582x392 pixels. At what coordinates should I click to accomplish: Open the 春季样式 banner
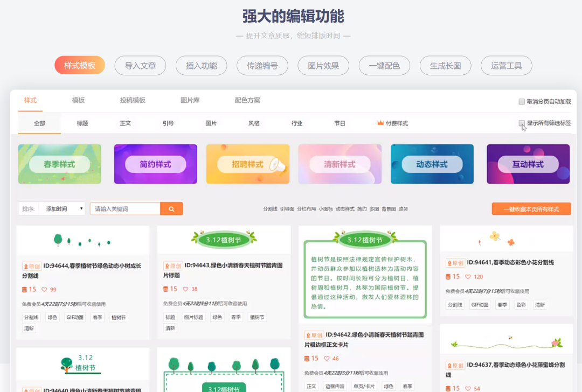click(x=59, y=164)
